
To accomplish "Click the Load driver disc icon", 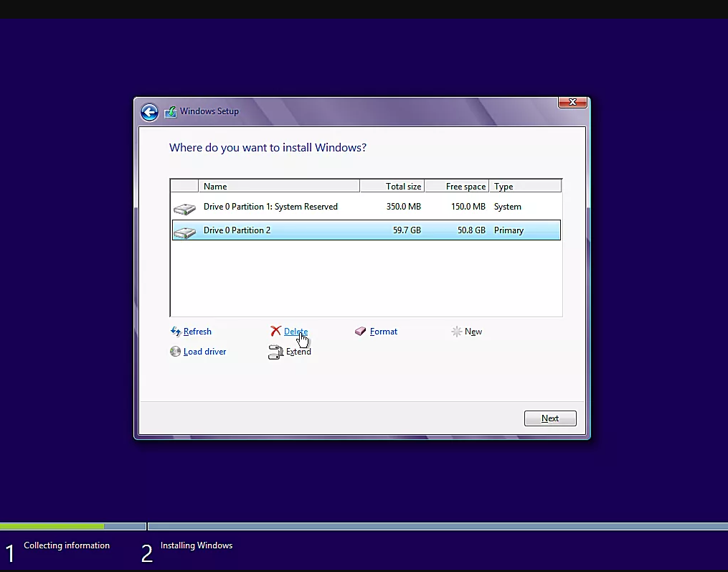I will (175, 351).
